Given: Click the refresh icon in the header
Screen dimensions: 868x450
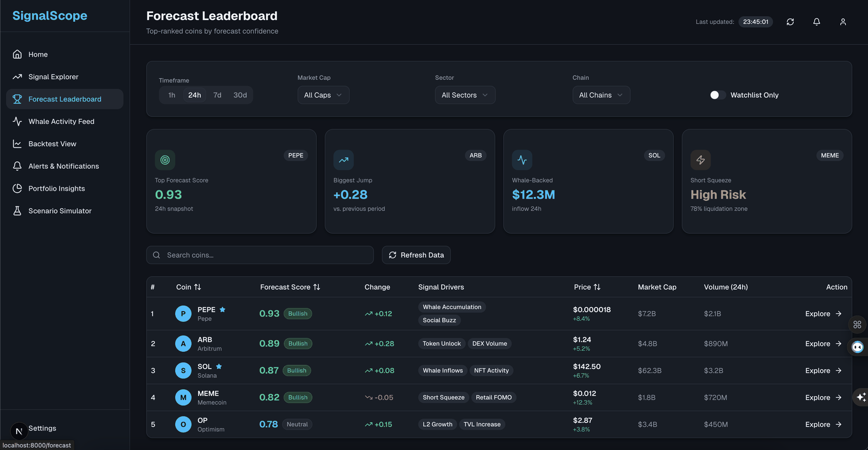Looking at the screenshot, I should (x=790, y=22).
